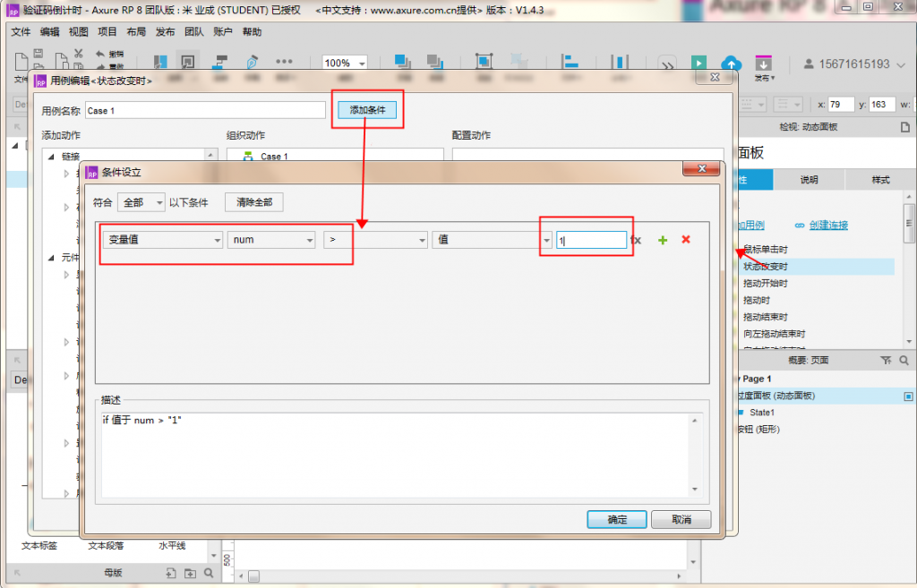Screen dimensions: 917x588
Task: Click the search icon in Masters panel
Action: [209, 573]
